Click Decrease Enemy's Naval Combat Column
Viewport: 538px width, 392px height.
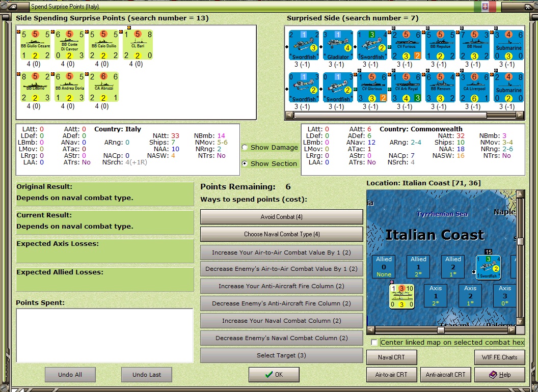coord(281,338)
